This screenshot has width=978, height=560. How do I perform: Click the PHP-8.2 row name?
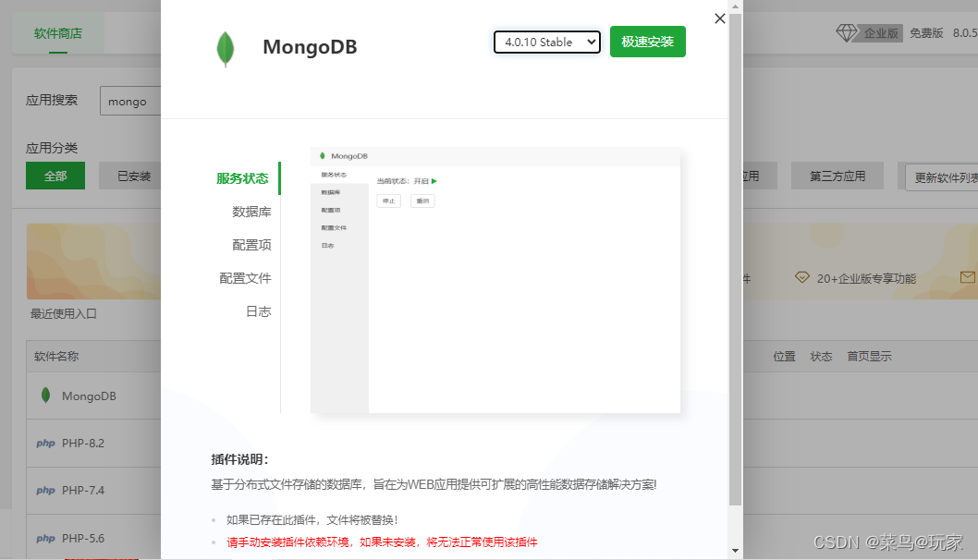tap(83, 444)
